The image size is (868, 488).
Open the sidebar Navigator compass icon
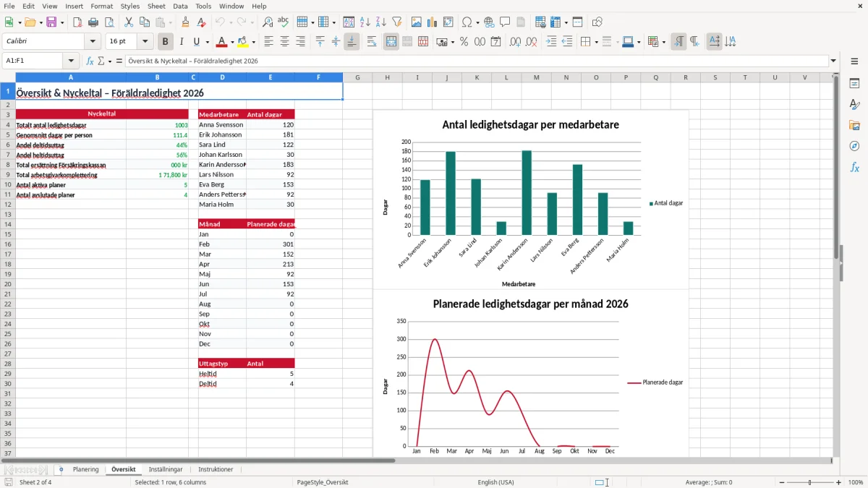pyautogui.click(x=854, y=146)
